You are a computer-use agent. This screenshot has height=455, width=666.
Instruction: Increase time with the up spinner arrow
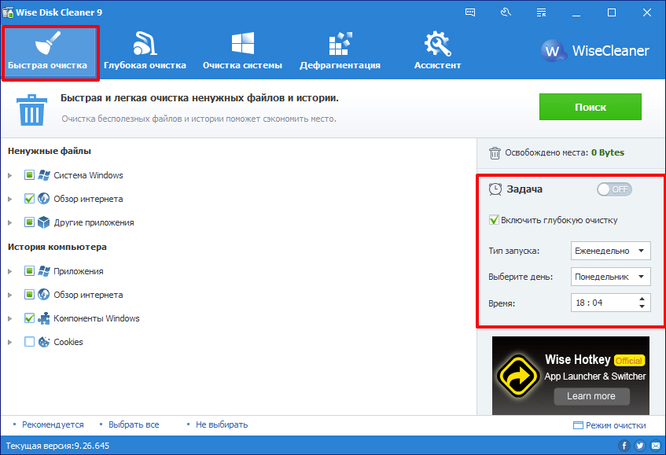(x=642, y=299)
